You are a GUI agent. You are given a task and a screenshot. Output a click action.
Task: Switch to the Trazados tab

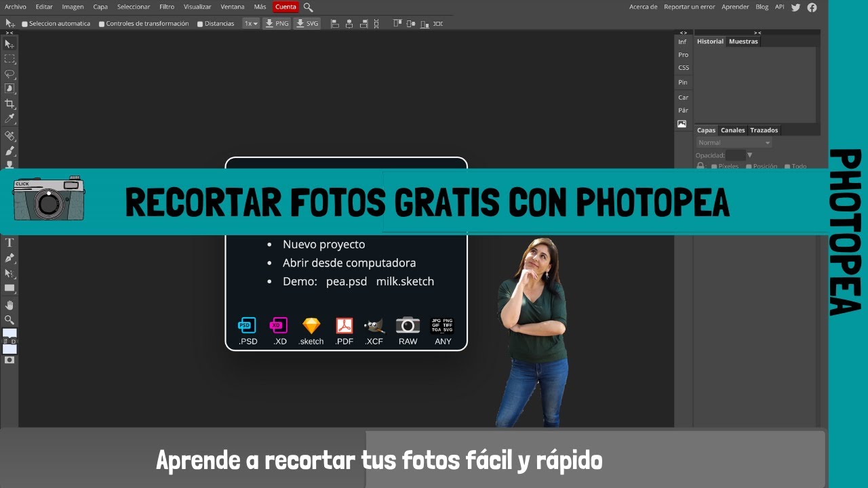[764, 130]
